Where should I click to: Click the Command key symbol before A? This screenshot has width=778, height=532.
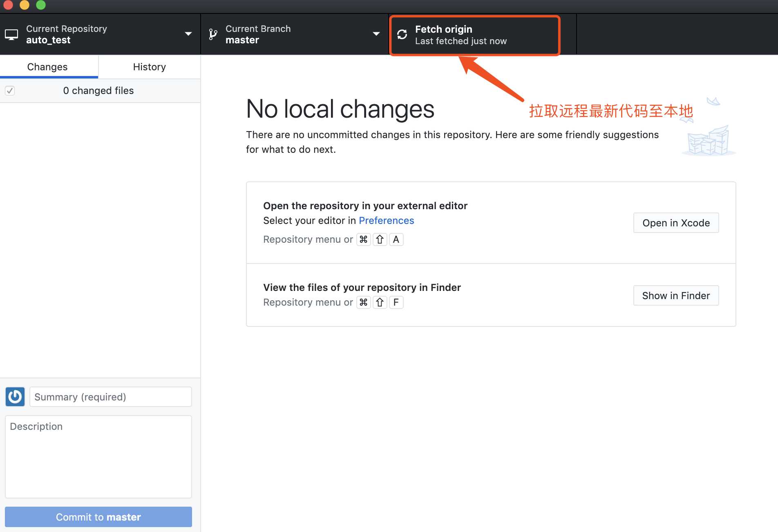[363, 239]
